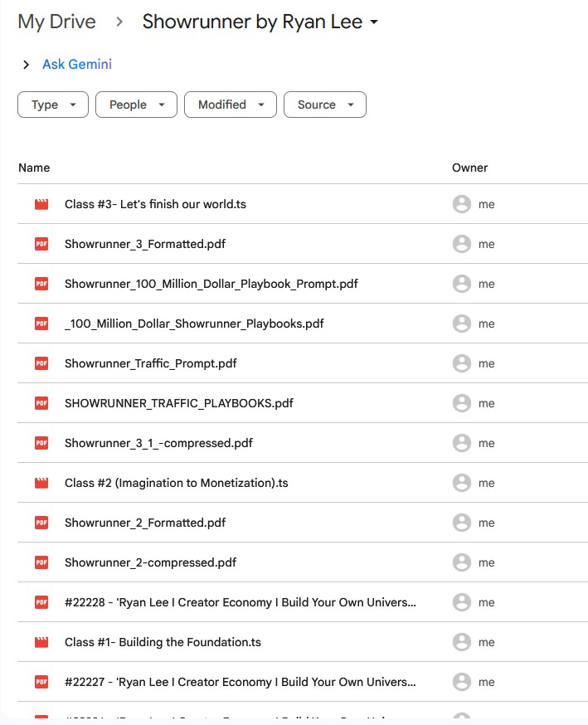Viewport: 588px width, 725px height.
Task: Open the Source filter dropdown
Action: tap(325, 105)
